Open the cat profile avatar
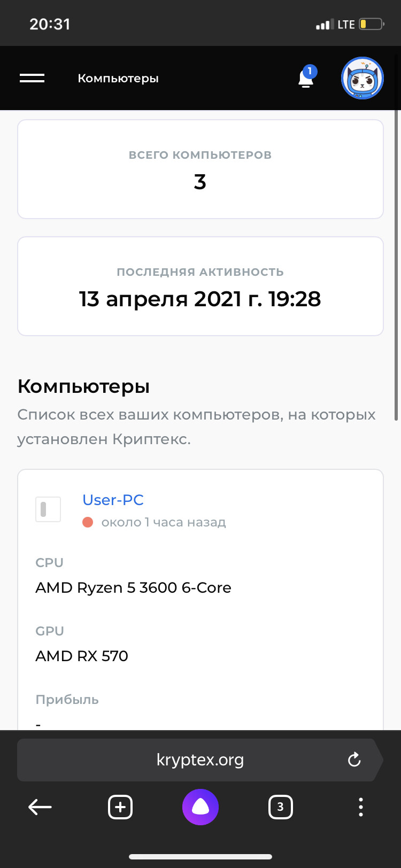Image resolution: width=401 pixels, height=868 pixels. 363,78
